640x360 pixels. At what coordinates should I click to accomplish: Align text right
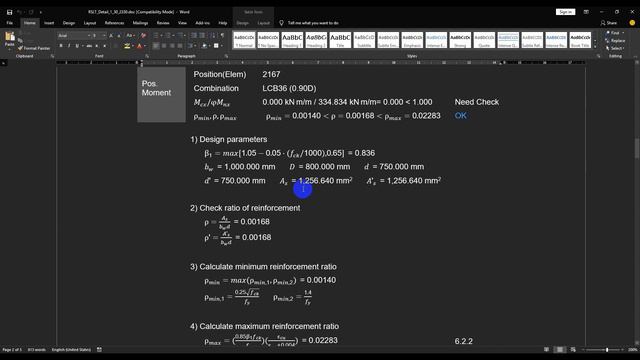point(172,46)
